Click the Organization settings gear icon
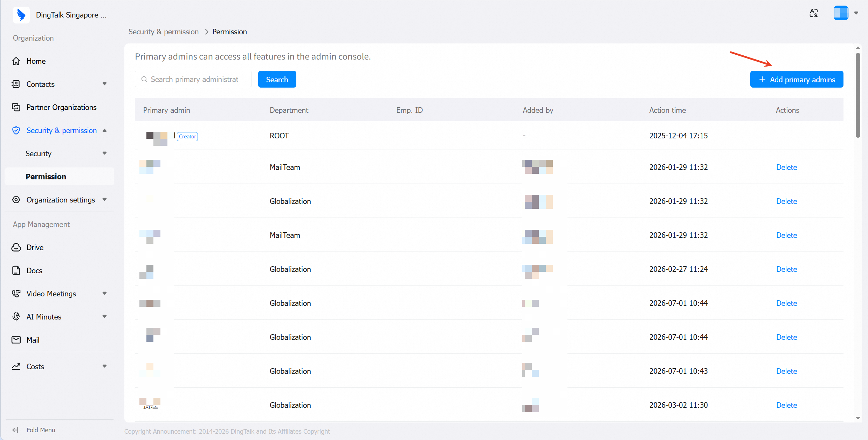The image size is (868, 440). [16, 200]
